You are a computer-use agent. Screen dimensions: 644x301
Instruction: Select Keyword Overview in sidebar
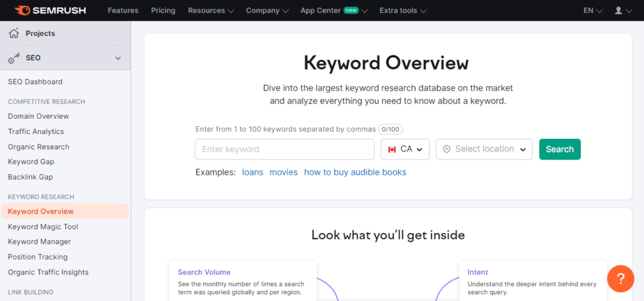point(65,212)
